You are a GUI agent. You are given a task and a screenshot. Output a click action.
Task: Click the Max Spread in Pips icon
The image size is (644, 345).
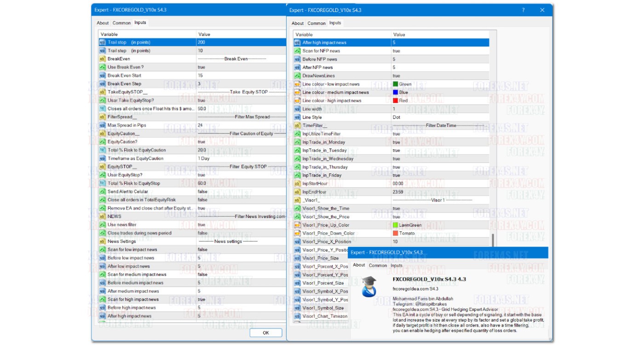point(102,125)
